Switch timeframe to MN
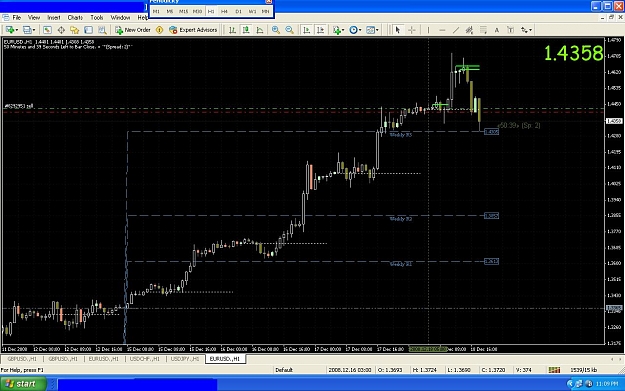 (x=265, y=12)
